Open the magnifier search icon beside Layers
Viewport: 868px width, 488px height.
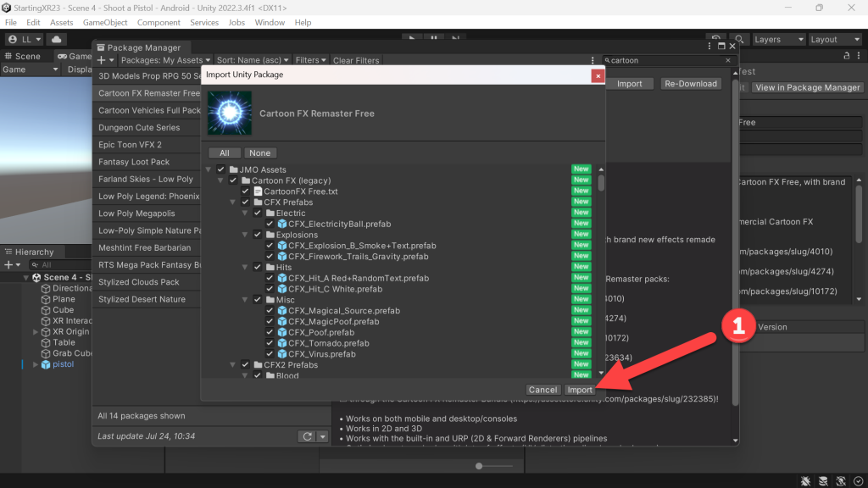point(739,39)
